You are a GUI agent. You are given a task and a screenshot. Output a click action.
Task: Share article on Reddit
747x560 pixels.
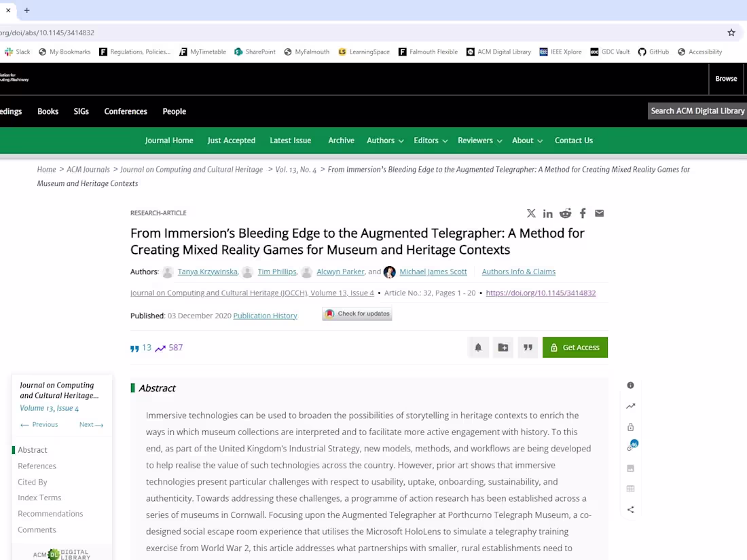tap(566, 213)
